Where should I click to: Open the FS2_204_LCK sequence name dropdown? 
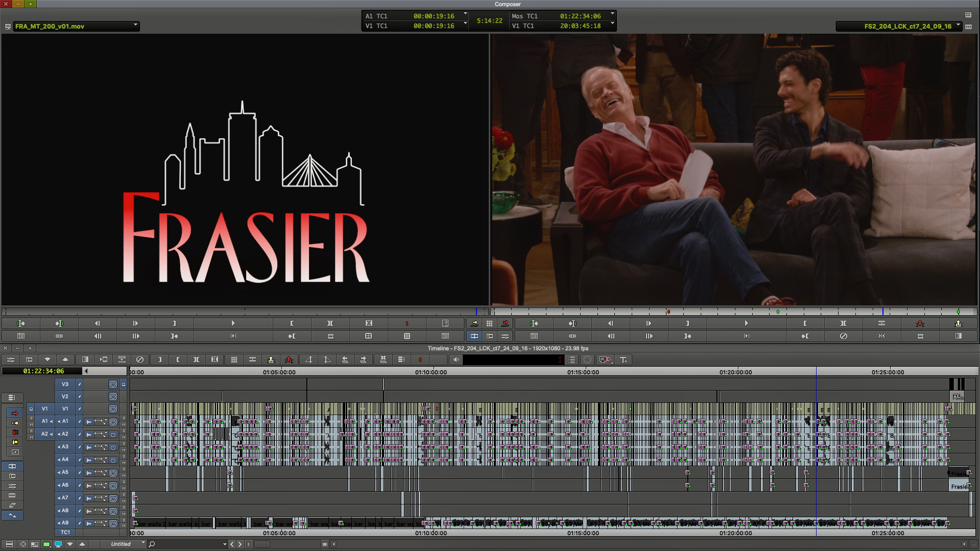[958, 26]
